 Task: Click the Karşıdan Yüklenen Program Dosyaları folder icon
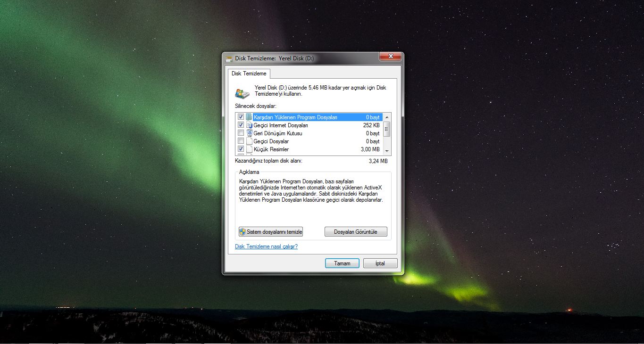click(249, 117)
